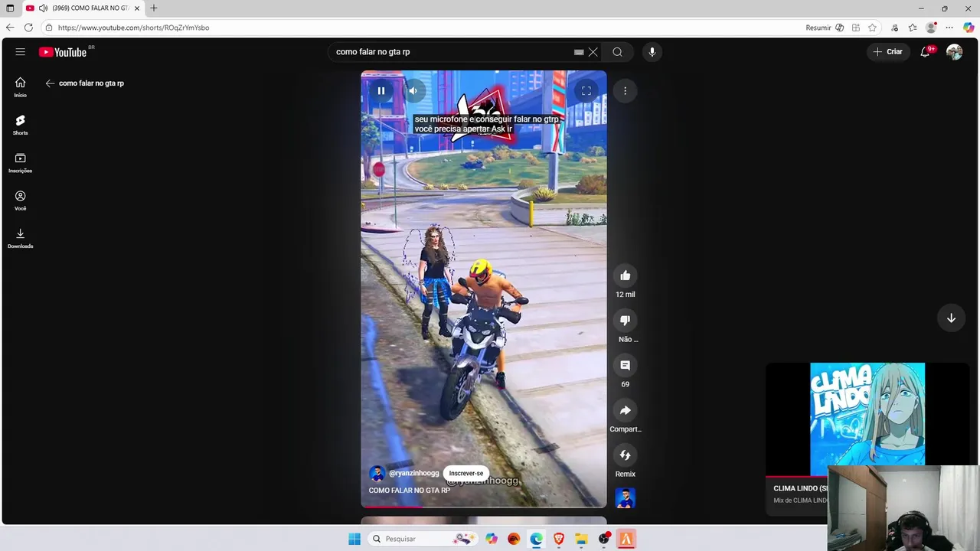
Task: Open the YouTube hamburger guide menu
Action: [20, 51]
